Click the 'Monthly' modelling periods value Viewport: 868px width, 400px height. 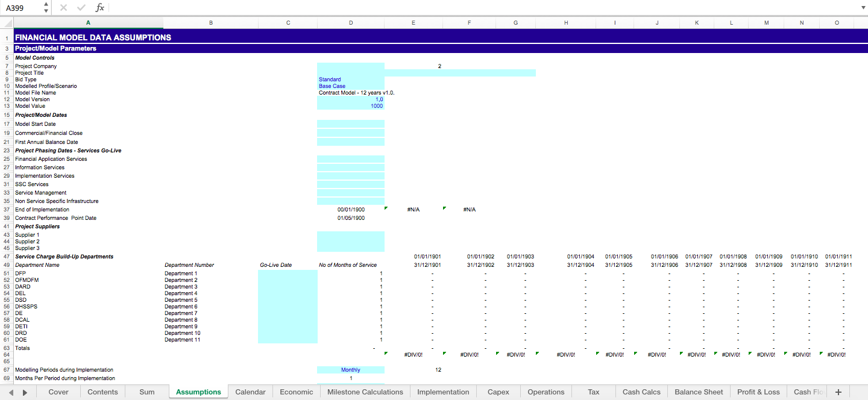(x=351, y=370)
